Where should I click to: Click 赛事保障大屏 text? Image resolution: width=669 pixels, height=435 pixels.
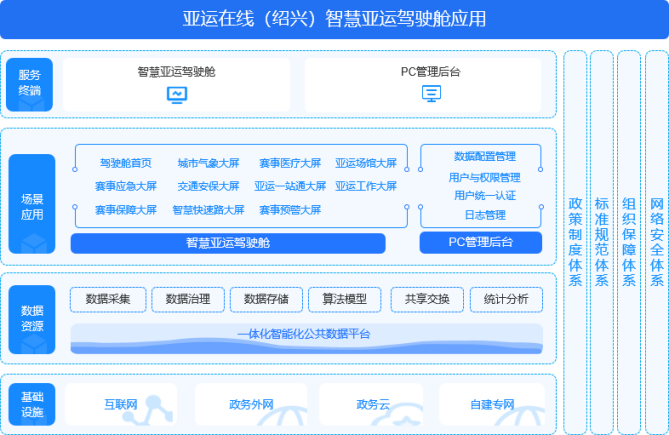pos(126,210)
